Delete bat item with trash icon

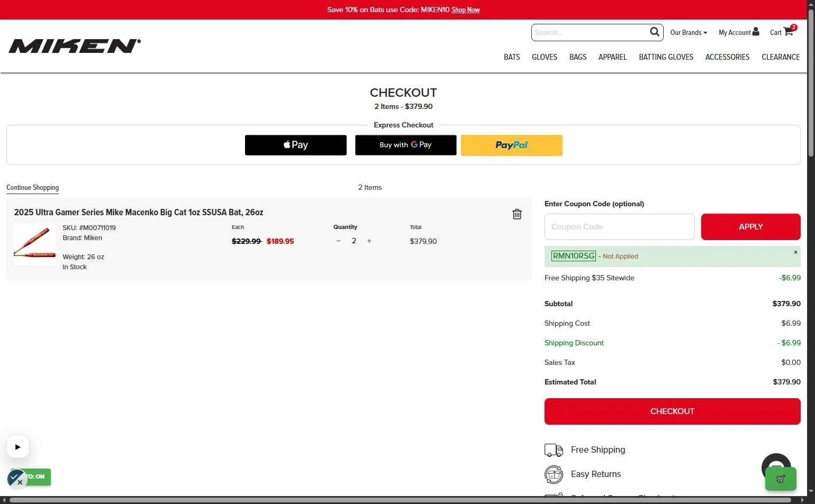tap(517, 214)
